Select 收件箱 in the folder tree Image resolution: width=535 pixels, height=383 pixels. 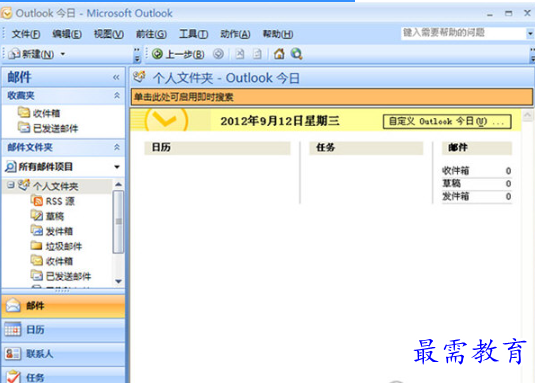(52, 261)
